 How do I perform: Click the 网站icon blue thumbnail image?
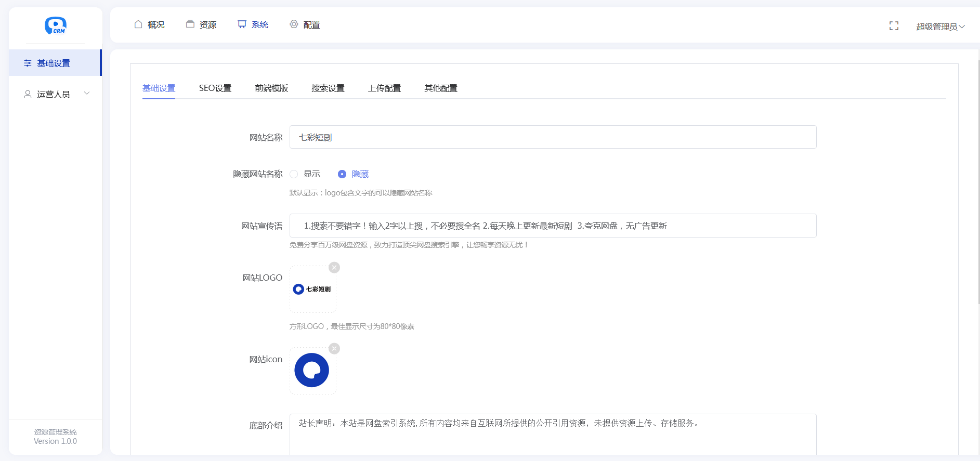pyautogui.click(x=312, y=371)
